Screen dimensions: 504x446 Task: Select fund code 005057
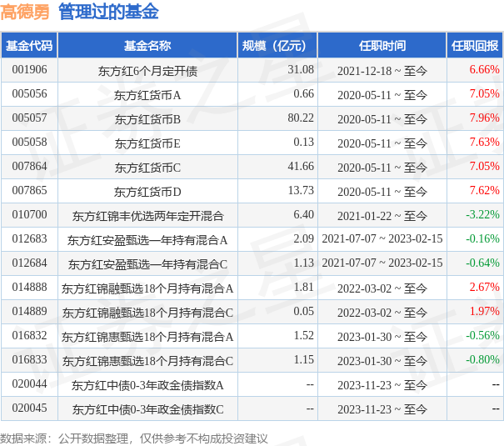coord(29,118)
